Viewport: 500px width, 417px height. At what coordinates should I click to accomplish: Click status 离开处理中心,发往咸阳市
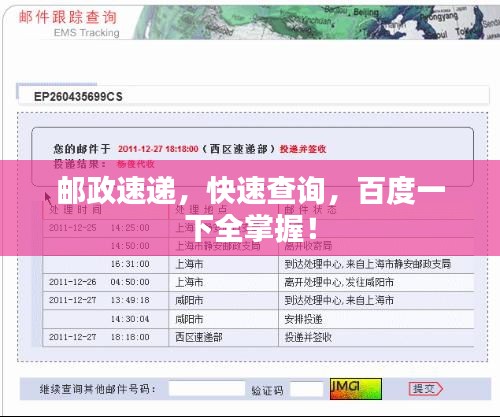pyautogui.click(x=339, y=282)
